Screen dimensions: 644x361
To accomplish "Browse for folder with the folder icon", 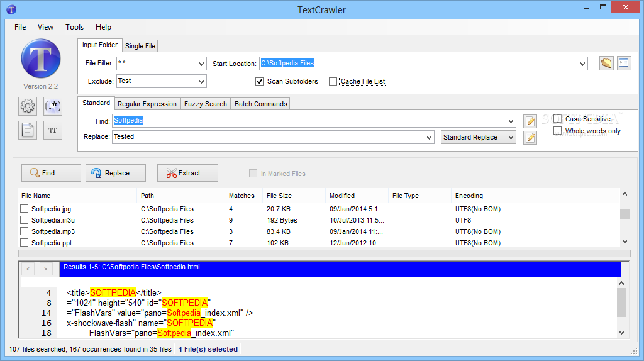I will tap(606, 64).
